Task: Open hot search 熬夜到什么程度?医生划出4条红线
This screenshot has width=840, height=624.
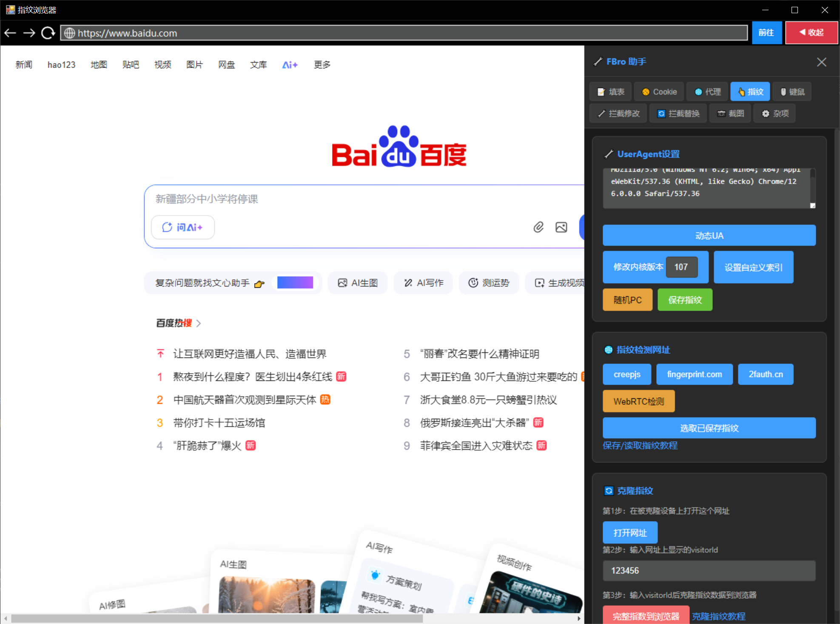Action: click(253, 377)
